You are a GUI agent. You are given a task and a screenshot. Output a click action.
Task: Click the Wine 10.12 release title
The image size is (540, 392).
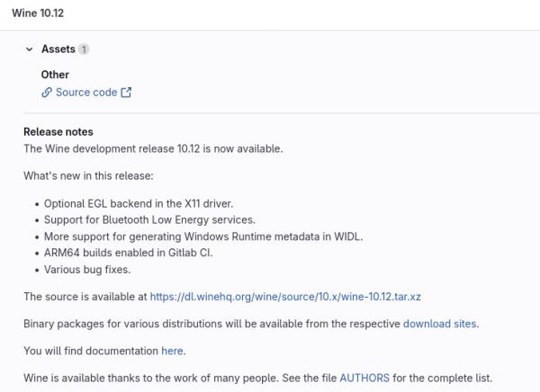click(38, 13)
